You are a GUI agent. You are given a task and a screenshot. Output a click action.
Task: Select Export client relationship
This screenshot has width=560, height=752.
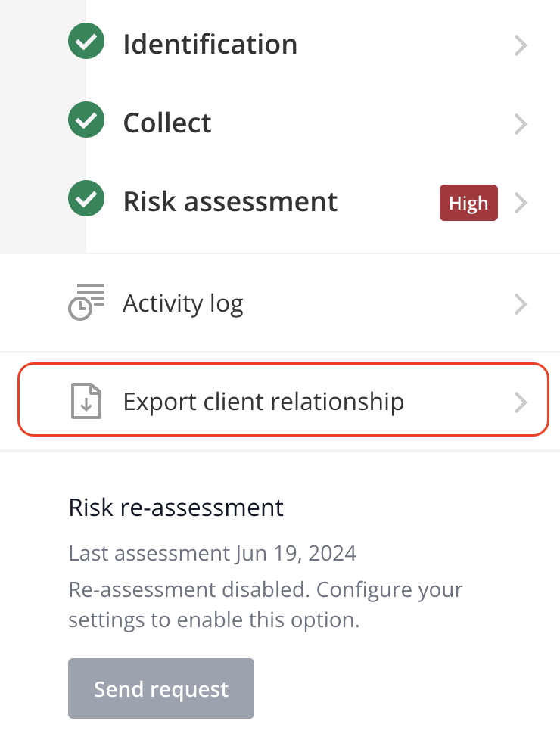point(283,399)
